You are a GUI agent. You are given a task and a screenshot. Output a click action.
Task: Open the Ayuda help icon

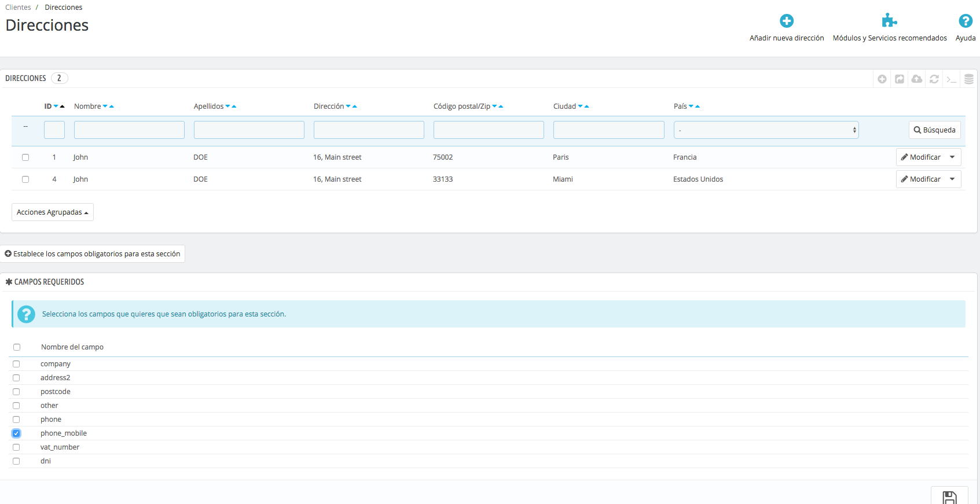click(965, 21)
